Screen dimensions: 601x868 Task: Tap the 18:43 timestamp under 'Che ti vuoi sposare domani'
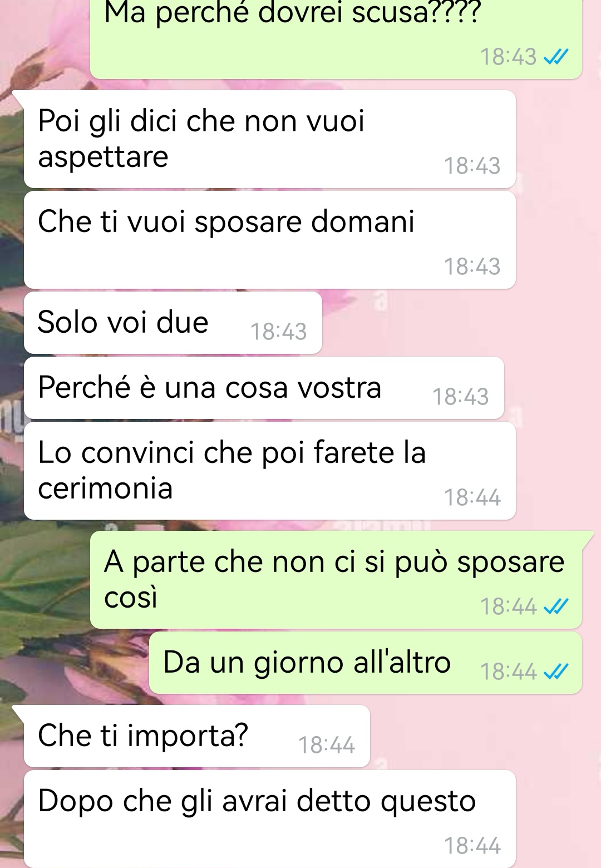click(x=472, y=267)
